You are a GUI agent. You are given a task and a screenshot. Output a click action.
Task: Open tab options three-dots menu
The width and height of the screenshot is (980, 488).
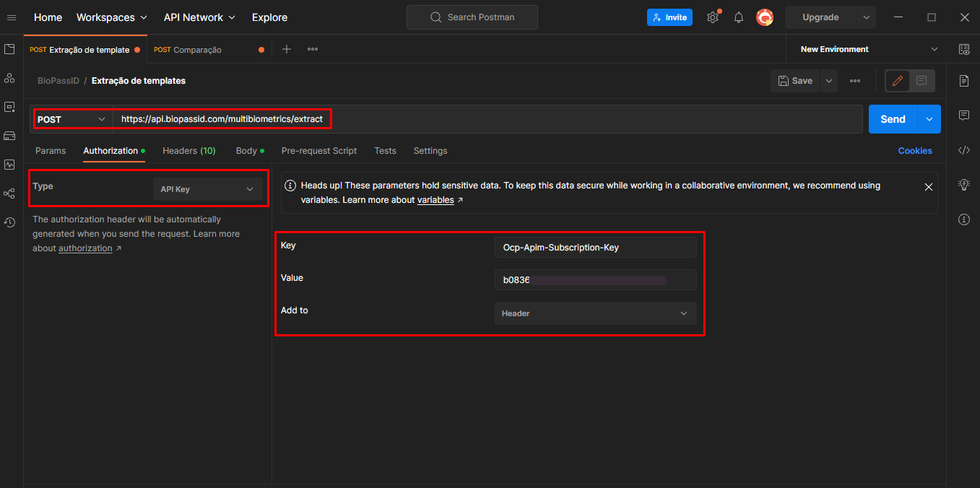point(313,49)
